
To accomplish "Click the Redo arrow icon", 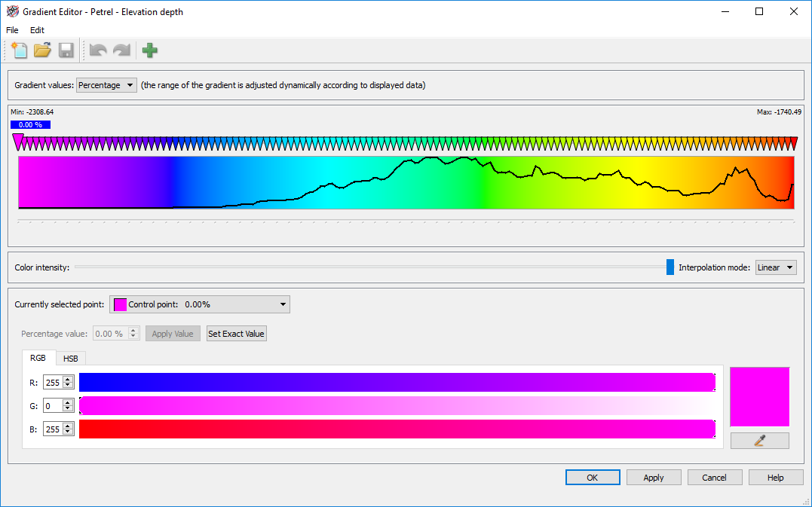I will click(x=121, y=50).
